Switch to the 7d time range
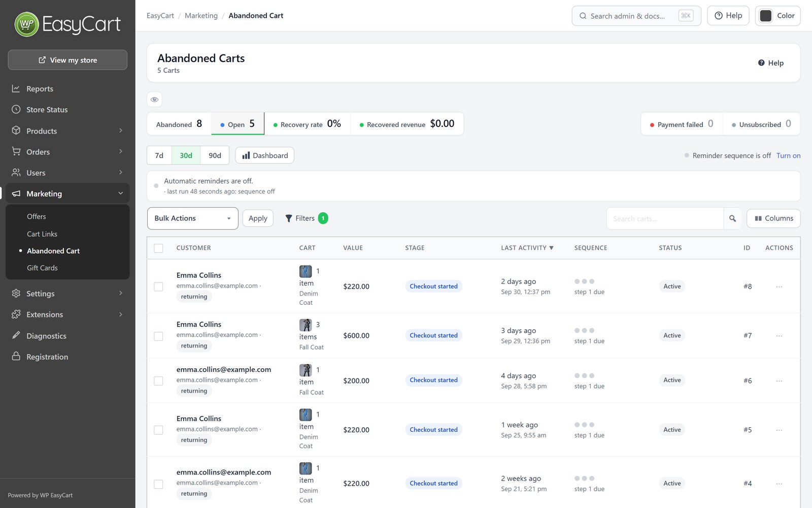The image size is (812, 508). coord(159,155)
